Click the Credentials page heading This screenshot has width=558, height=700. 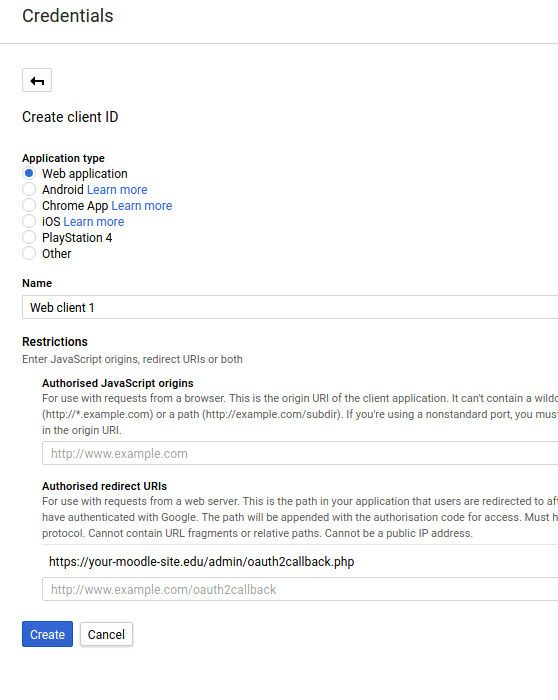[68, 16]
